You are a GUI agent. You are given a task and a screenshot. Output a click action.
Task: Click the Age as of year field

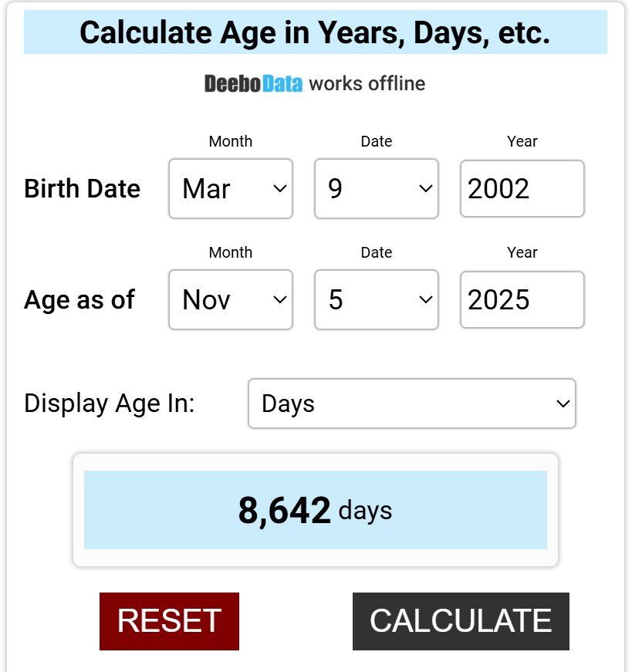click(522, 300)
